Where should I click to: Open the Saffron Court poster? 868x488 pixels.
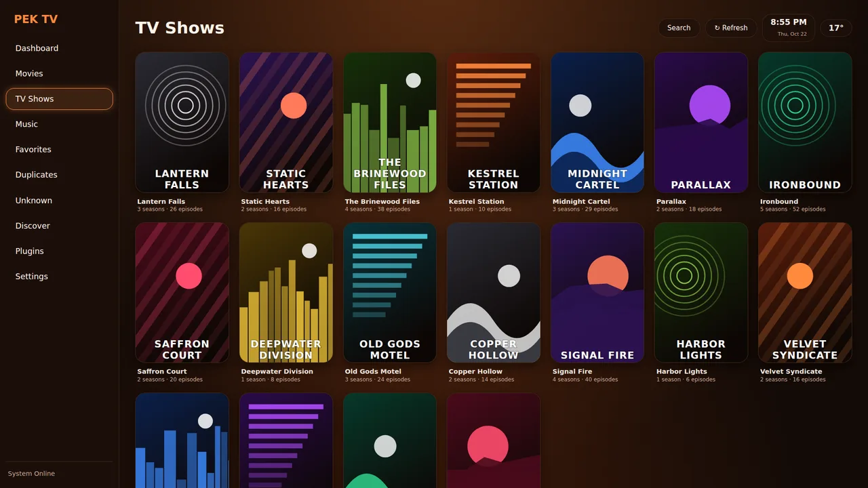(182, 293)
